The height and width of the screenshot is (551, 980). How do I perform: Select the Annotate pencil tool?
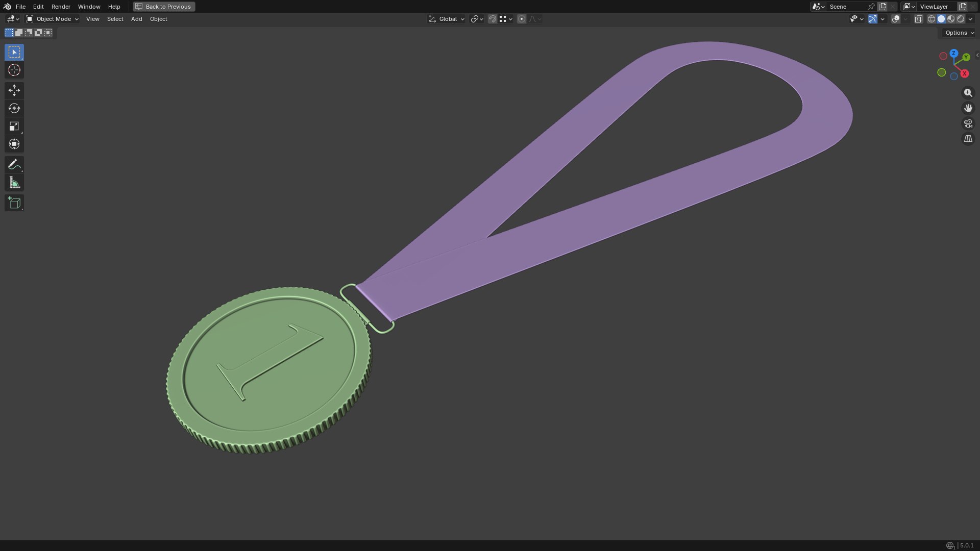click(x=14, y=164)
